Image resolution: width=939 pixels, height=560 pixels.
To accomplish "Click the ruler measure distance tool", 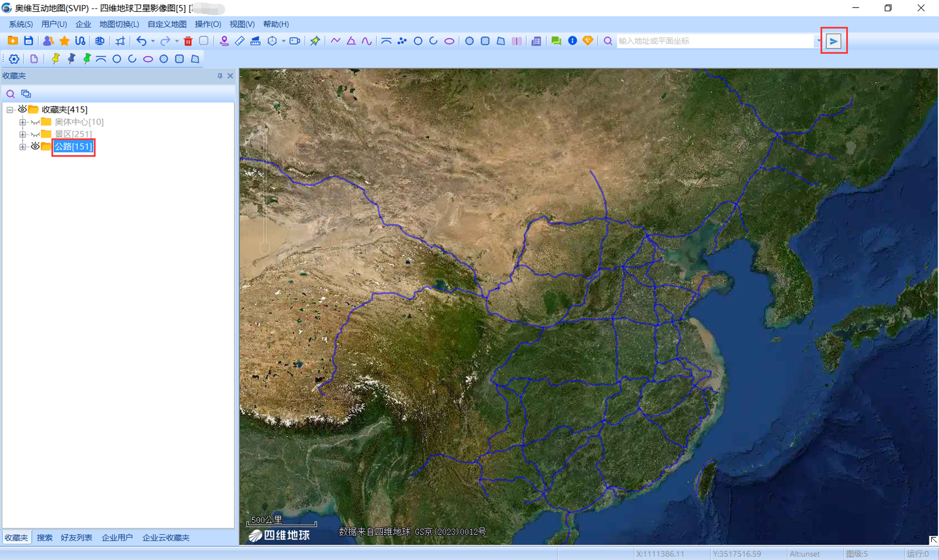I will pyautogui.click(x=240, y=41).
